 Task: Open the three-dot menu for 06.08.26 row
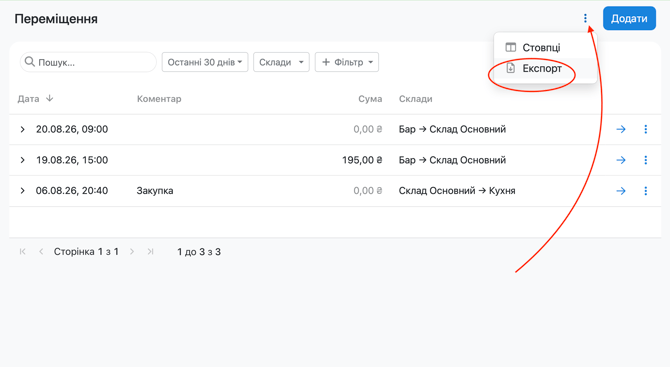click(646, 191)
